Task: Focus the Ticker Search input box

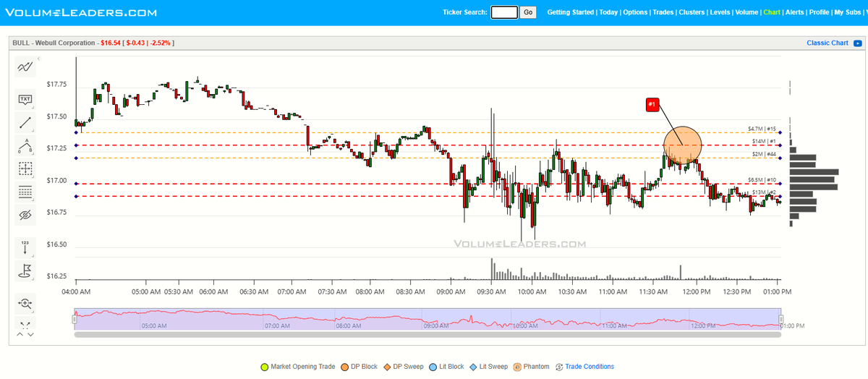Action: [x=504, y=12]
